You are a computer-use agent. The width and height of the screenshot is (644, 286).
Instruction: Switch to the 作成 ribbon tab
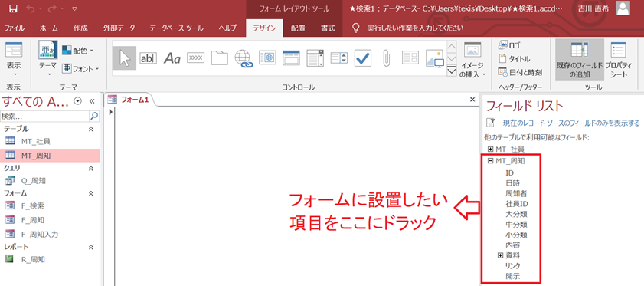[x=80, y=28]
